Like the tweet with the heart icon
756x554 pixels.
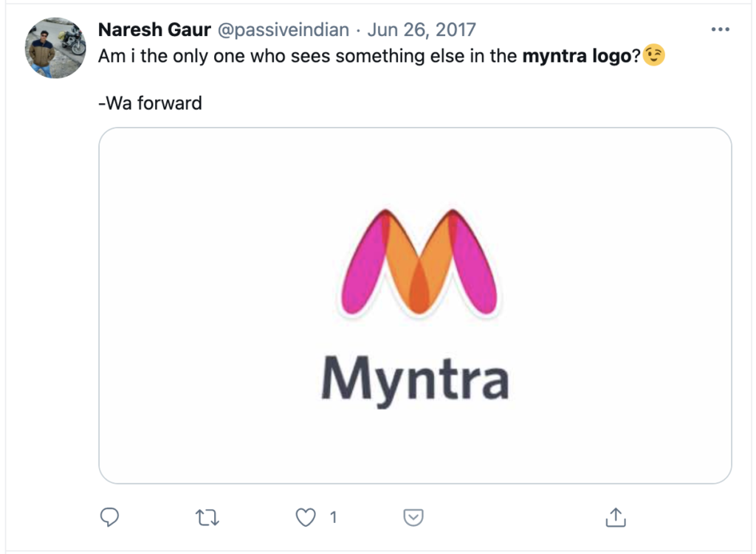click(x=305, y=517)
